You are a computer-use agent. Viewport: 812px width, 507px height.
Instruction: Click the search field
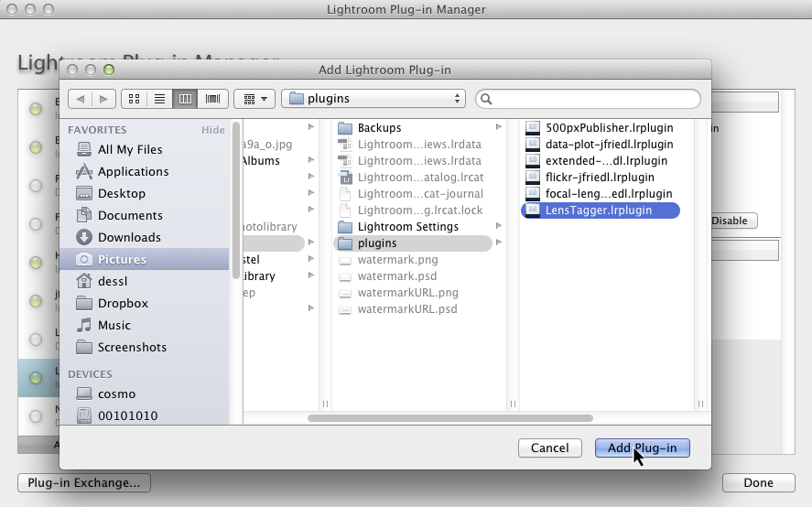point(588,99)
